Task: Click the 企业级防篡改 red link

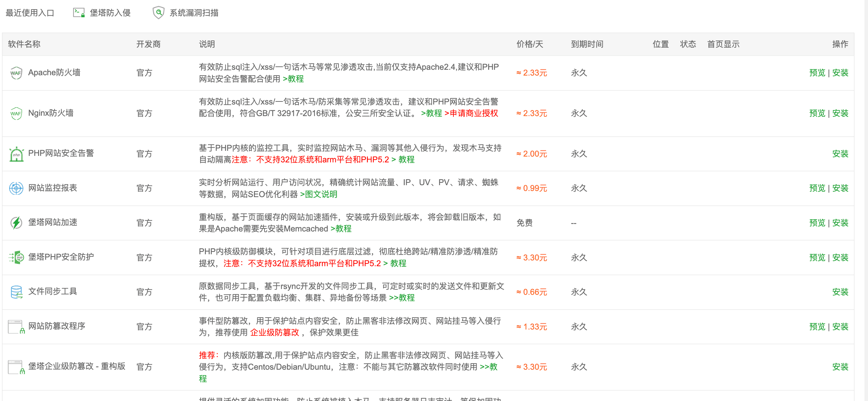Action: click(x=274, y=333)
